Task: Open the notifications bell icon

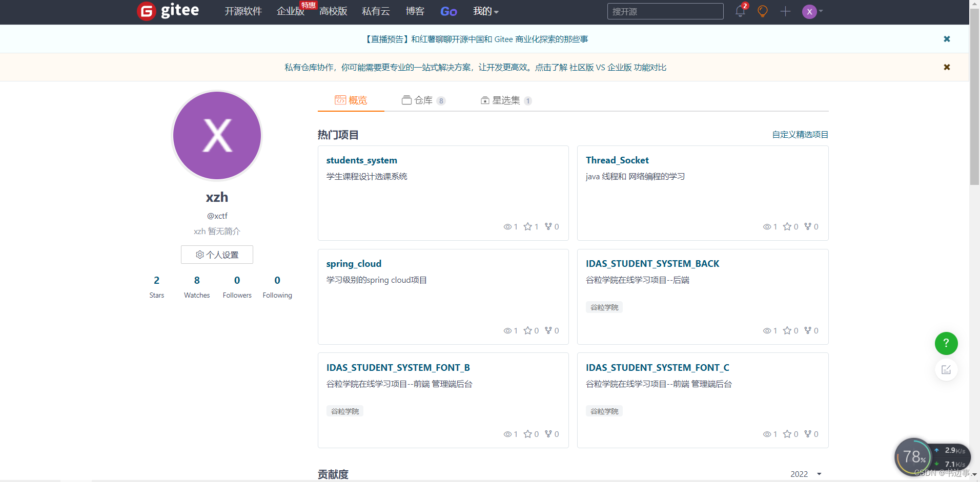Action: [x=740, y=11]
